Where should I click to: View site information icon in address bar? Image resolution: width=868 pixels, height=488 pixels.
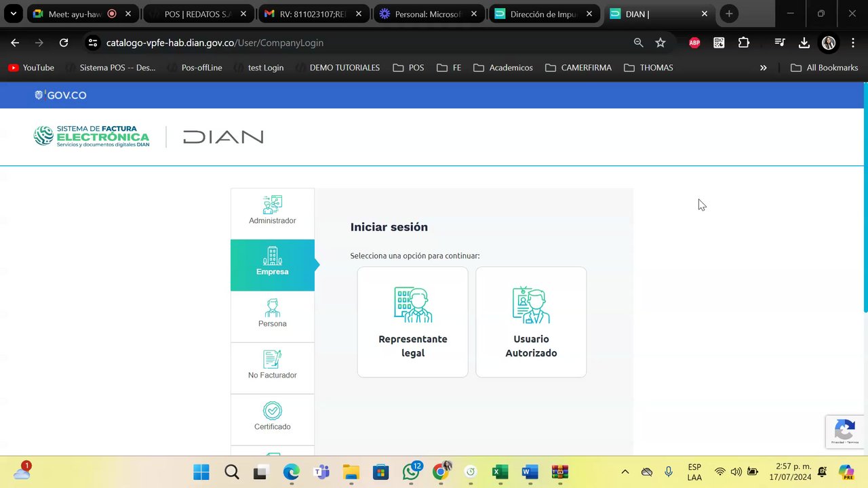click(93, 43)
